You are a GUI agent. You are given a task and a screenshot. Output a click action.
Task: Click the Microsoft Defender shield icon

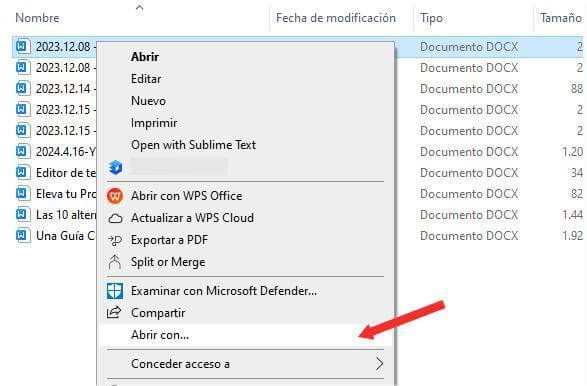coord(115,291)
